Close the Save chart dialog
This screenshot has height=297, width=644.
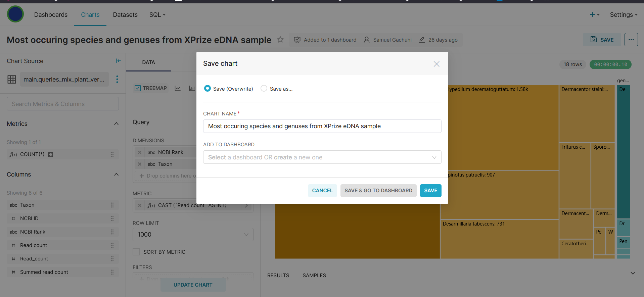[x=436, y=64]
